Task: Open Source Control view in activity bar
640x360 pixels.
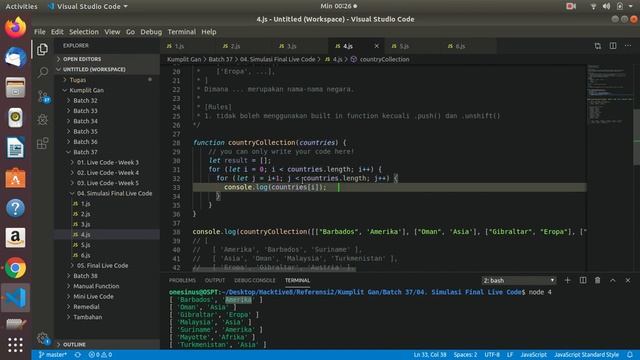Action: point(42,96)
